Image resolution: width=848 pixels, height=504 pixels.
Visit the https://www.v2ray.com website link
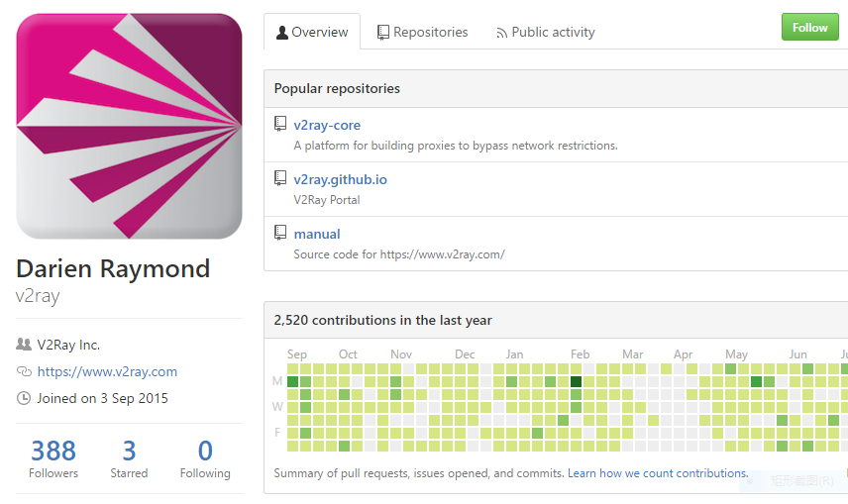[x=107, y=371]
